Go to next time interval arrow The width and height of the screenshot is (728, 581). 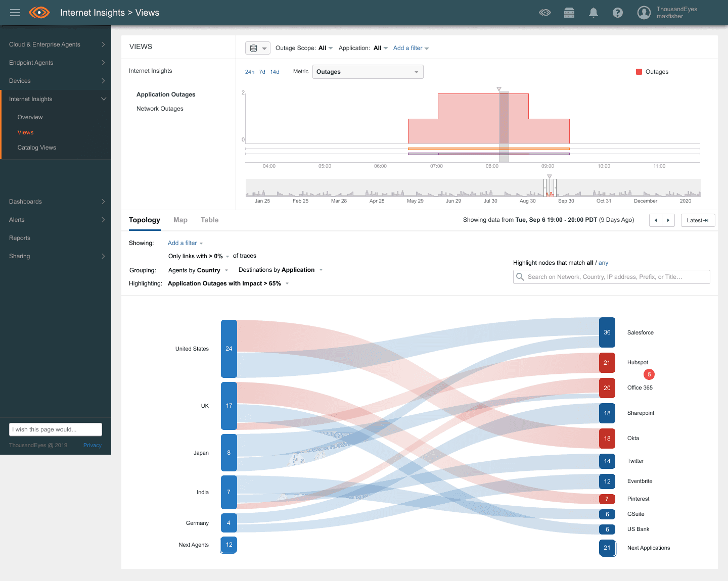[668, 220]
